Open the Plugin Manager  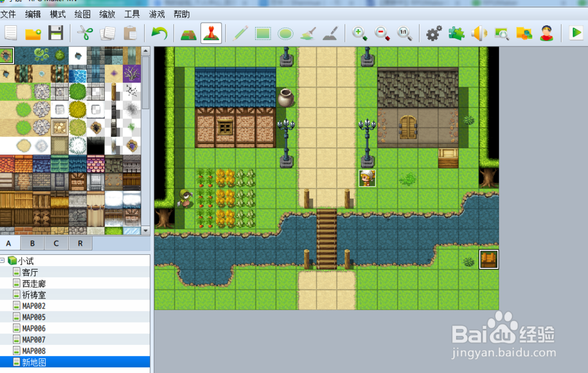click(x=456, y=33)
